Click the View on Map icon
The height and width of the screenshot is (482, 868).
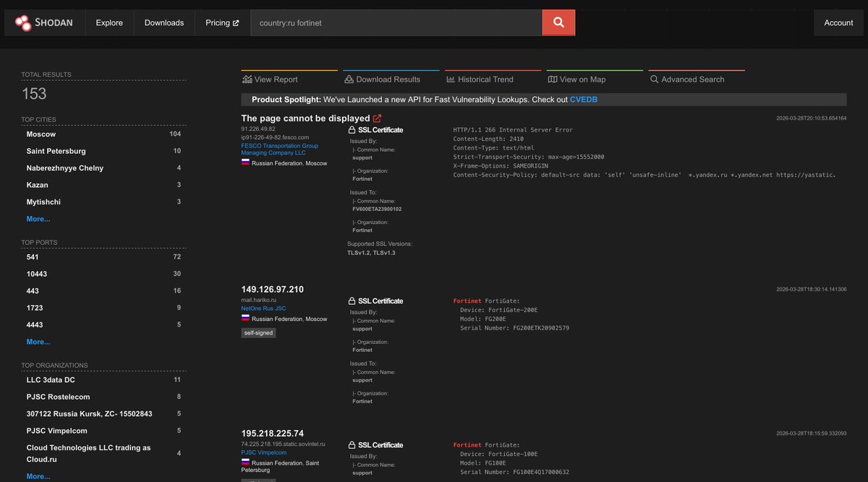click(x=553, y=79)
